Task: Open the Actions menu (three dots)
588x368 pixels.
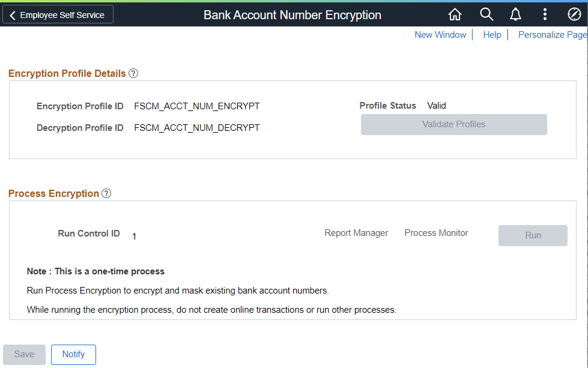Action: (545, 14)
